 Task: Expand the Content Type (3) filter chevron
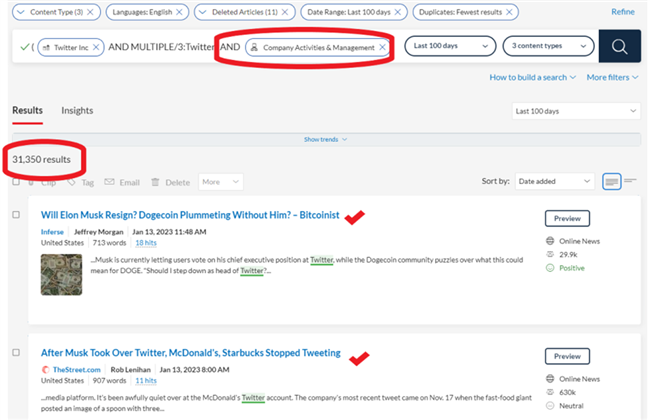tap(21, 12)
